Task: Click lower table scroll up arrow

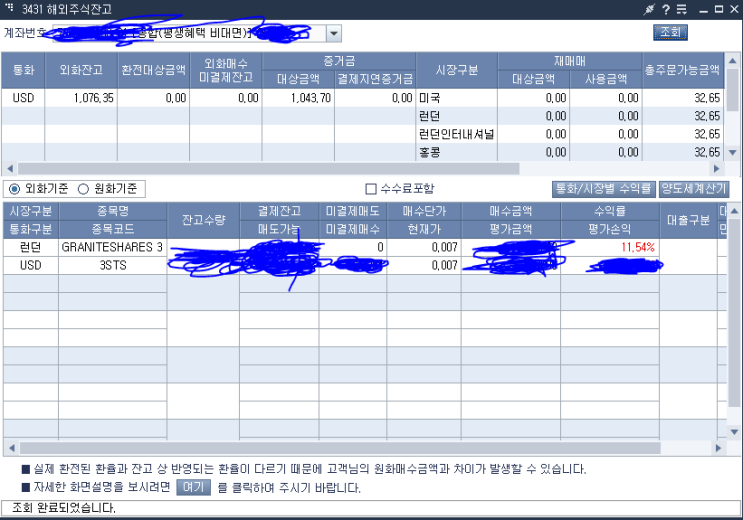Action: [734, 210]
